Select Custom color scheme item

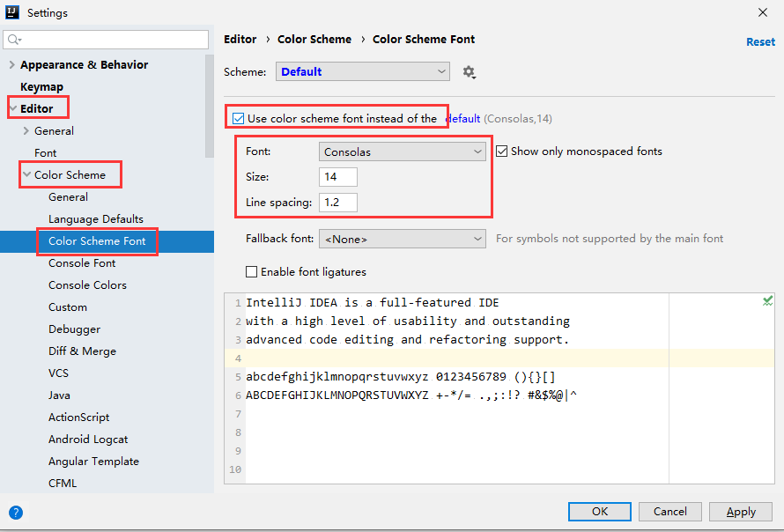tap(68, 307)
